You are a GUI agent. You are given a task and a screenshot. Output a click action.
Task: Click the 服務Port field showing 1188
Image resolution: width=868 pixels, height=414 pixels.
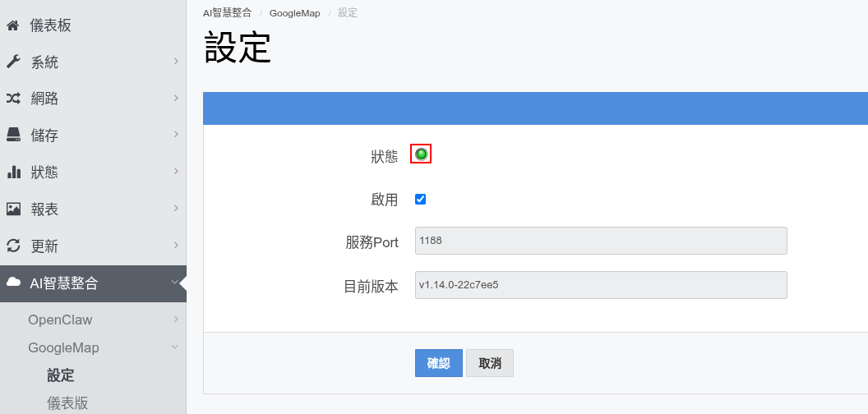click(601, 241)
